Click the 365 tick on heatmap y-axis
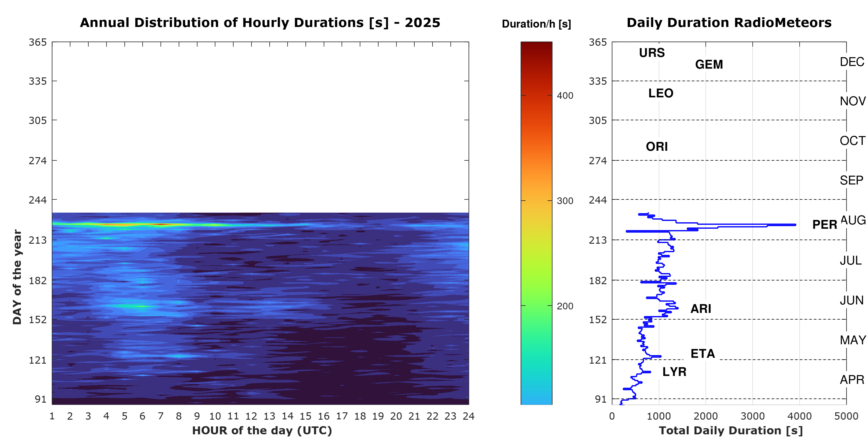The width and height of the screenshot is (868, 444). point(38,42)
